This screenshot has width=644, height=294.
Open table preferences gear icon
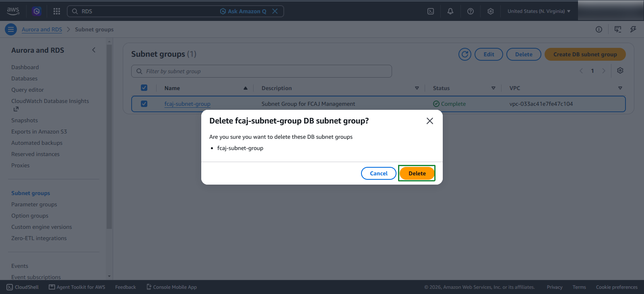pyautogui.click(x=620, y=70)
